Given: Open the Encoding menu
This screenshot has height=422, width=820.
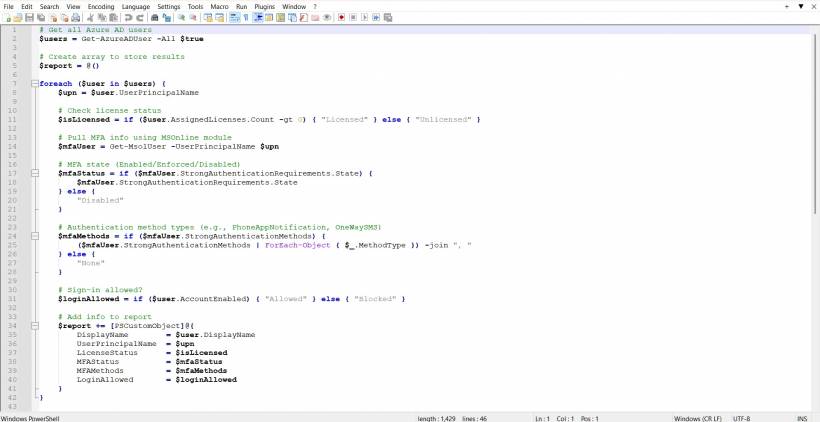Looking at the screenshot, I should pos(101,6).
